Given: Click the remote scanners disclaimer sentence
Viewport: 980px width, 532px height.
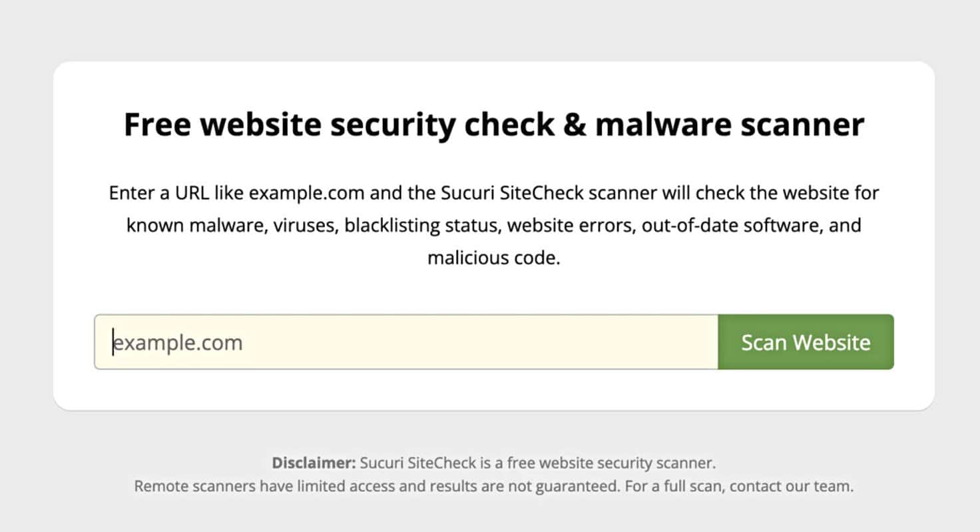Looking at the screenshot, I should 493,486.
